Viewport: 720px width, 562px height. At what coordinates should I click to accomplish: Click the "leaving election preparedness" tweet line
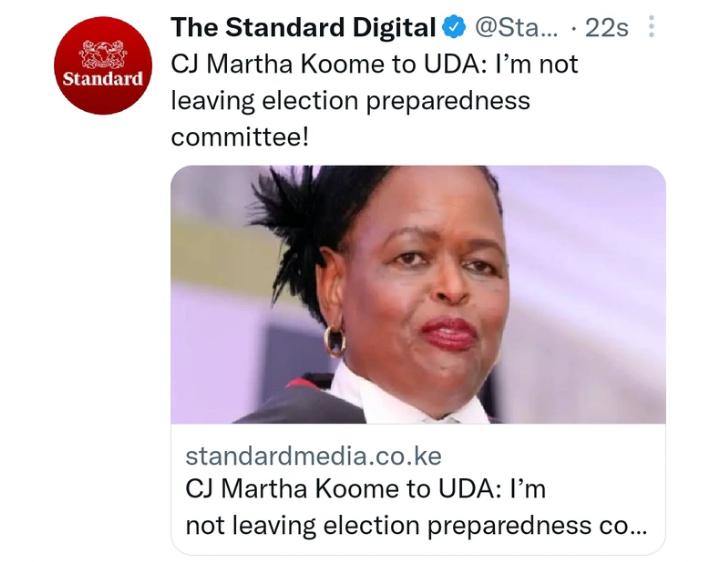(350, 101)
